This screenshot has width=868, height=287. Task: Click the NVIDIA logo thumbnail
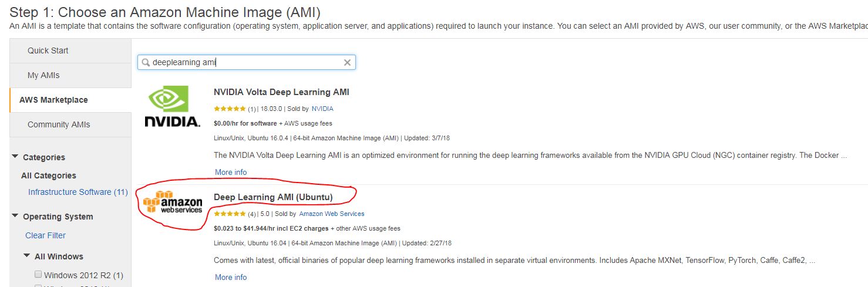tap(172, 106)
